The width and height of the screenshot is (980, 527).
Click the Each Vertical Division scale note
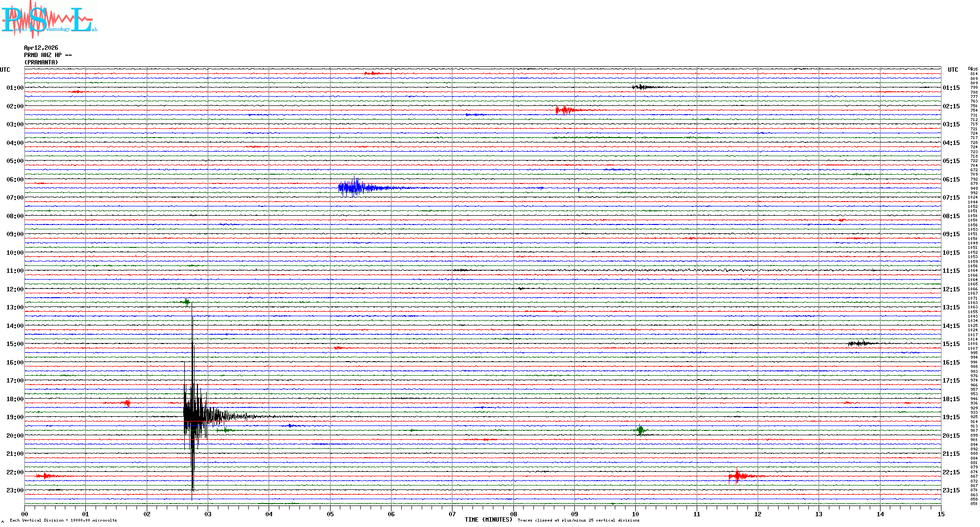click(x=63, y=520)
